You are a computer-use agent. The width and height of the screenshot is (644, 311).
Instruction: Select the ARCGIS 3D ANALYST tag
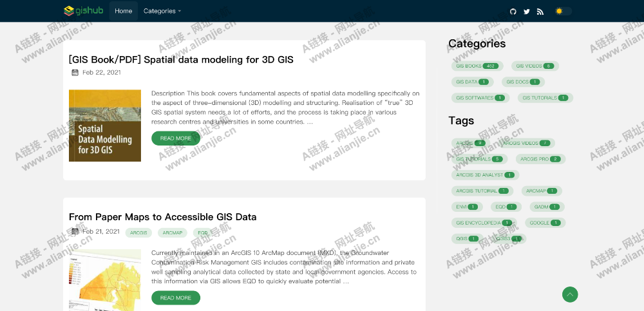point(485,175)
